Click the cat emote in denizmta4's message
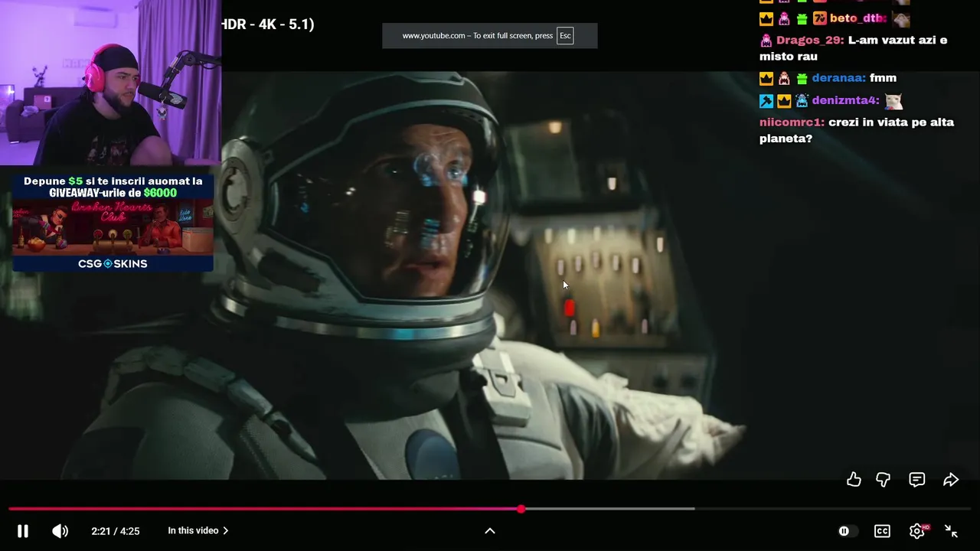This screenshot has width=980, height=551. (x=893, y=100)
